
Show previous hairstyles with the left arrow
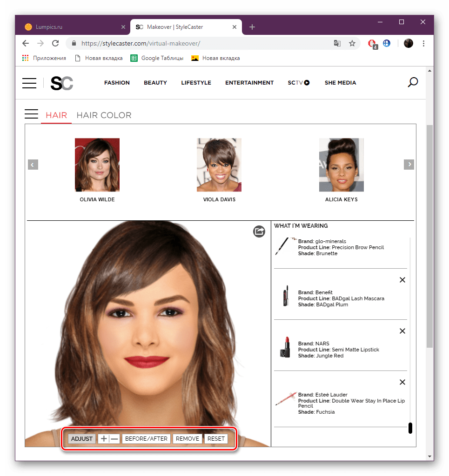33,165
